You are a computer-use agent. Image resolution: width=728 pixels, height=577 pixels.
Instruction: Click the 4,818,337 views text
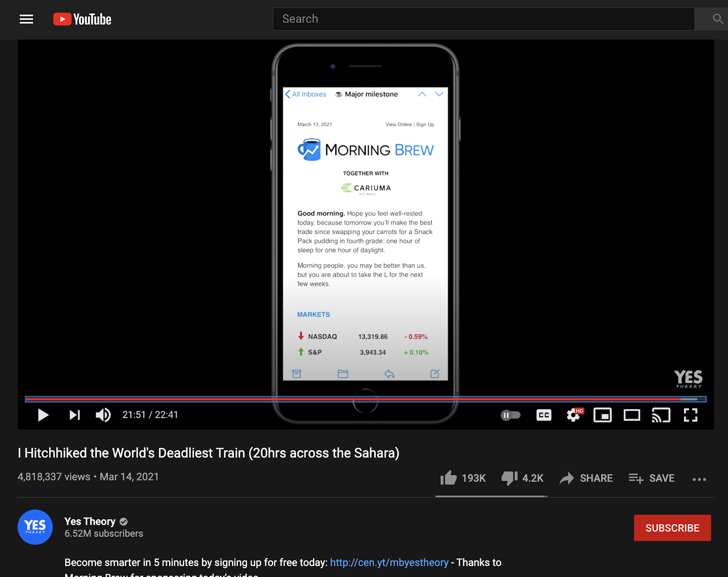(54, 477)
